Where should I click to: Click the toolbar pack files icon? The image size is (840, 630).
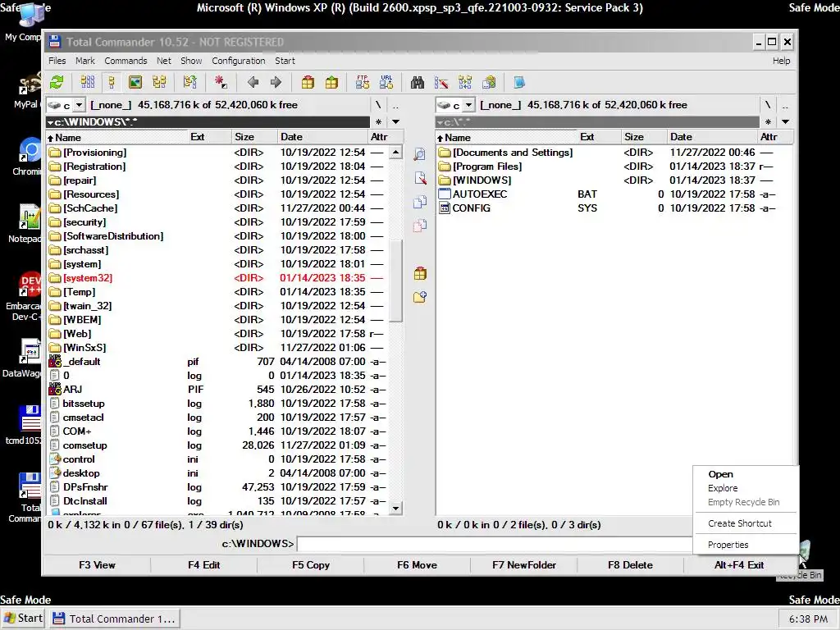tap(308, 83)
